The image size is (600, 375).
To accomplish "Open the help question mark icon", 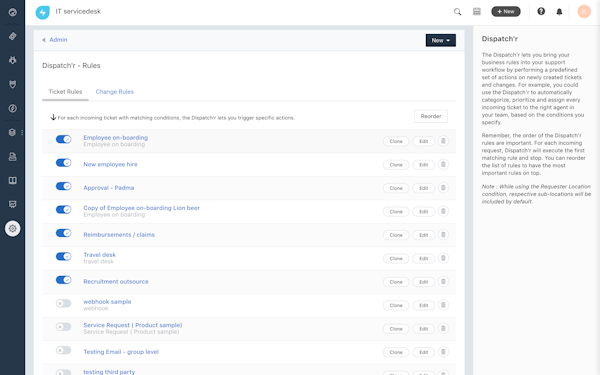I will click(541, 11).
